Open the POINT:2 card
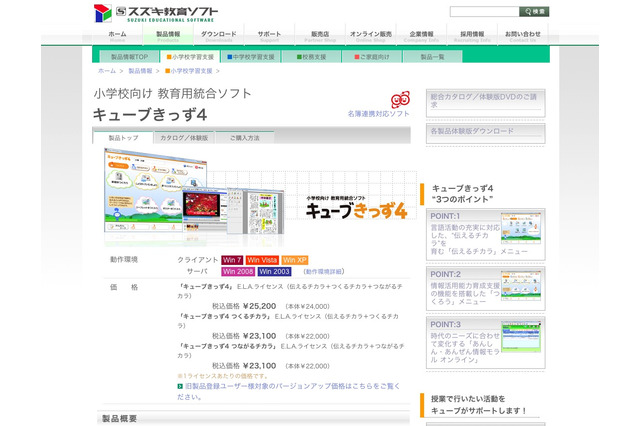This screenshot has height=426, width=640. pyautogui.click(x=485, y=288)
